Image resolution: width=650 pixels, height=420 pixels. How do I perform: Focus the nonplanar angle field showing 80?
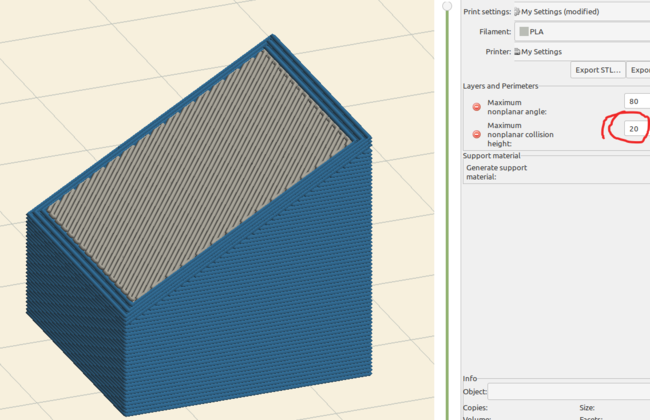(635, 102)
